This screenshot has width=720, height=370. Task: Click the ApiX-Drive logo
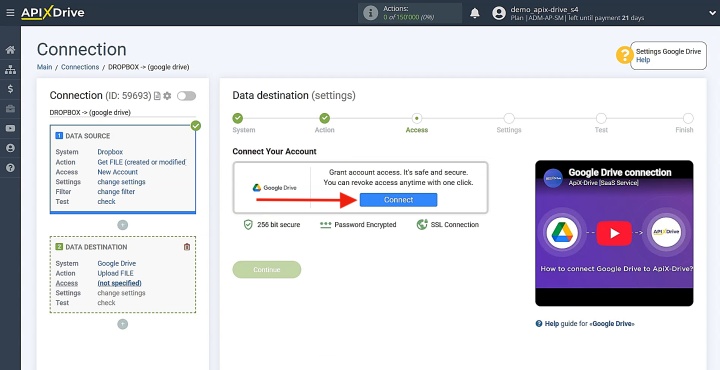(52, 13)
